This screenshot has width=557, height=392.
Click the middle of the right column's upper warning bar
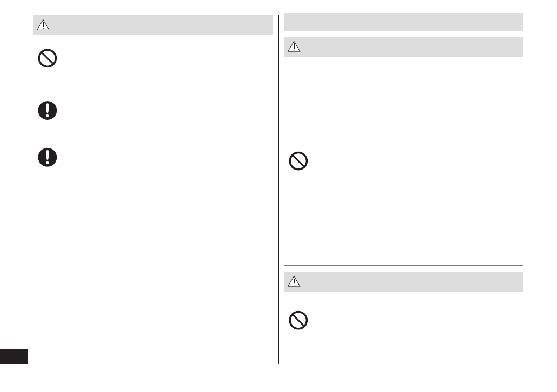(x=403, y=47)
